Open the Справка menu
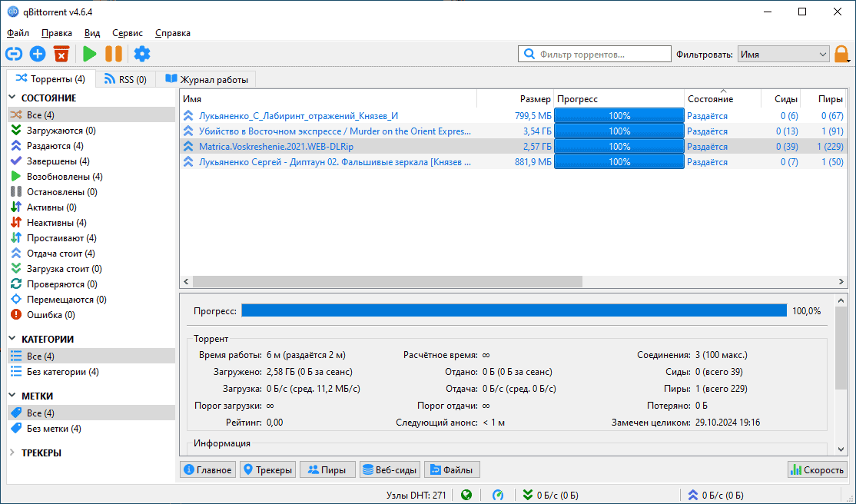 click(x=173, y=33)
